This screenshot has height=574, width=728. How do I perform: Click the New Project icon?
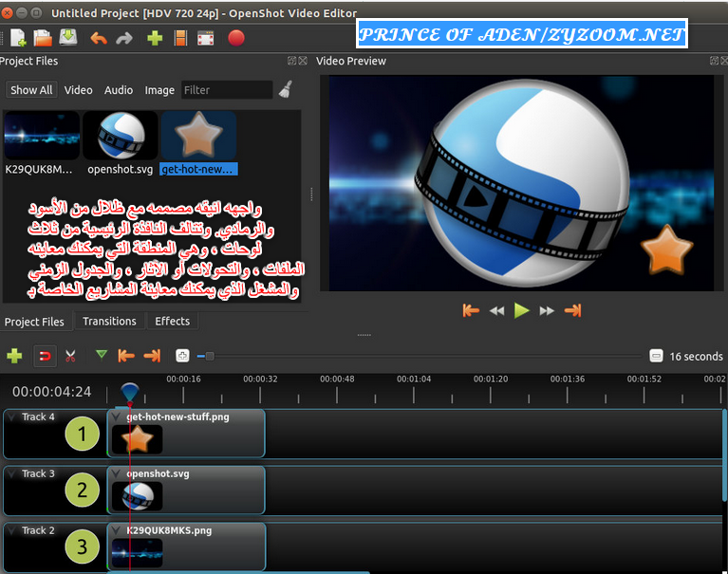click(x=18, y=38)
